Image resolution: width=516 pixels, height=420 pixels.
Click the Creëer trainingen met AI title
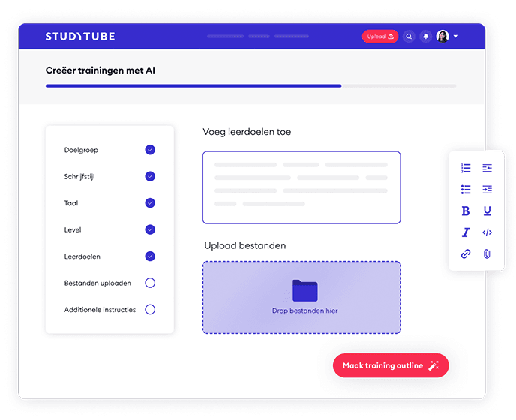tap(100, 70)
